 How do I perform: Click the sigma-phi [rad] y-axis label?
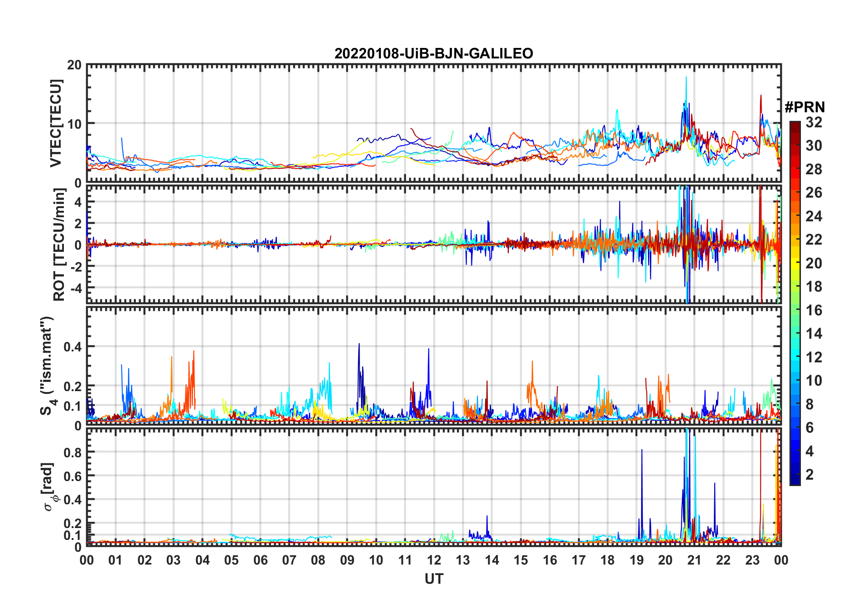pos(48,487)
